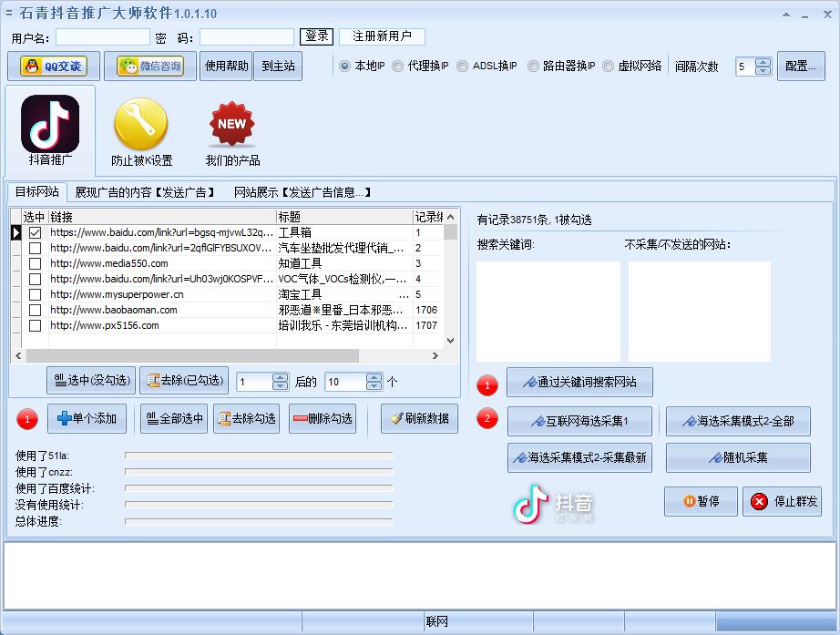
Task: Open the 防止被K设置 wrench icon
Action: [x=141, y=132]
